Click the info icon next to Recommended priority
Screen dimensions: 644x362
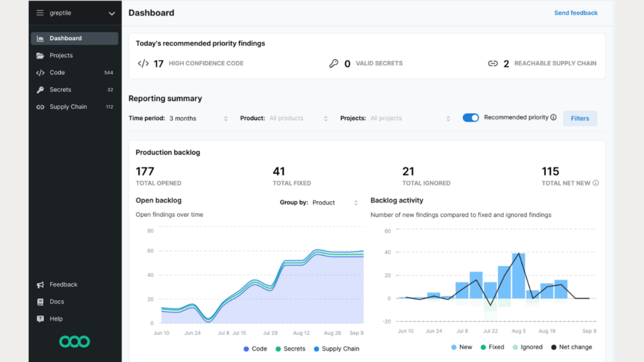[x=553, y=118]
